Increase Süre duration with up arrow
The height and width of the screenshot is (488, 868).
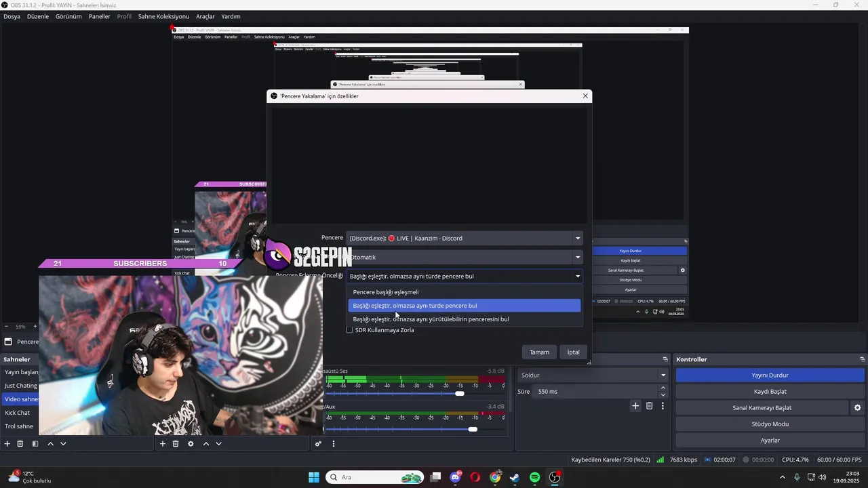(663, 388)
